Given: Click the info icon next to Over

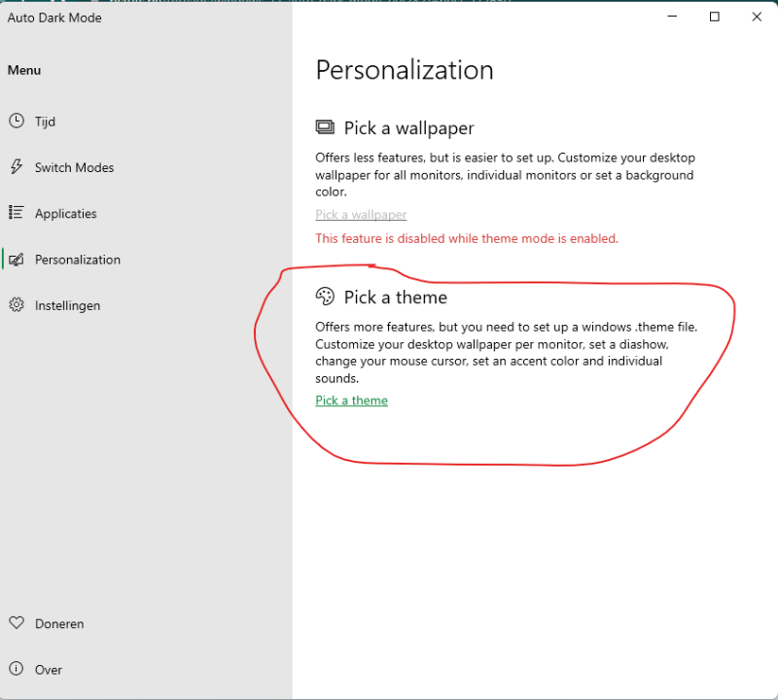Looking at the screenshot, I should click(17, 669).
